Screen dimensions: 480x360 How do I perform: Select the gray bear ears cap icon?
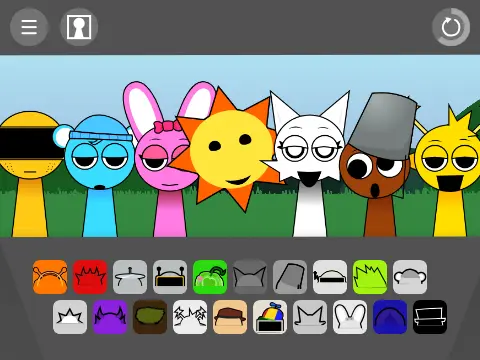pos(410,277)
